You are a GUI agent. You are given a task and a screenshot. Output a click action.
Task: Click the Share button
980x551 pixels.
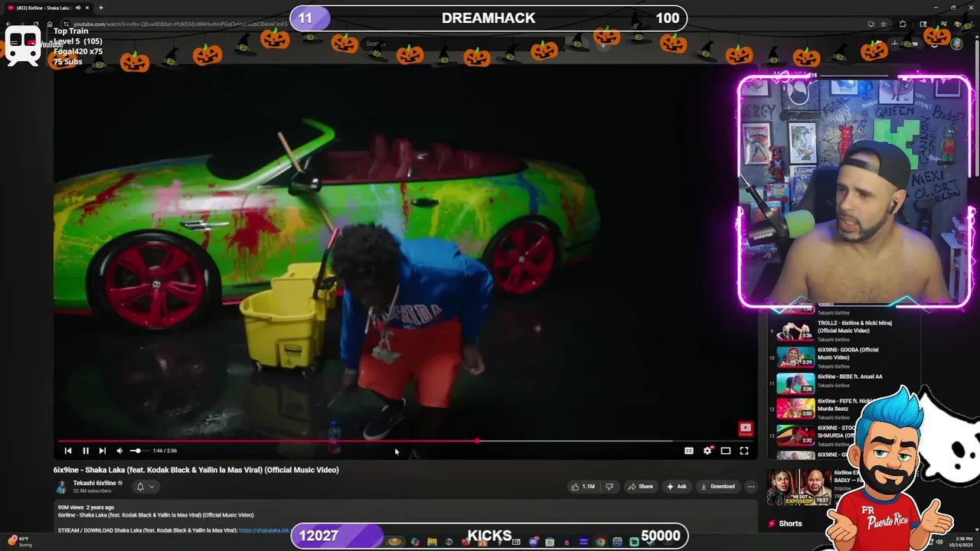click(x=640, y=487)
